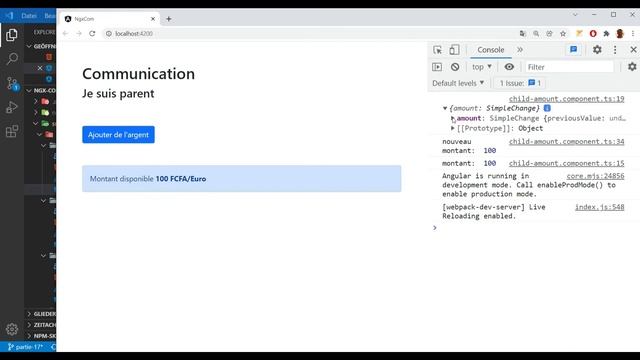This screenshot has width=640, height=360.
Task: Open link core.mjs:24856
Action: [x=596, y=176]
